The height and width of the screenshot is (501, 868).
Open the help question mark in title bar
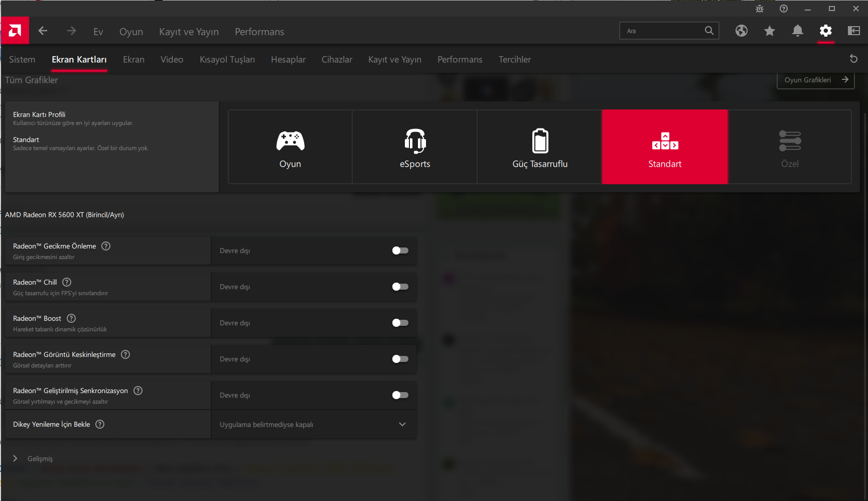pos(784,9)
